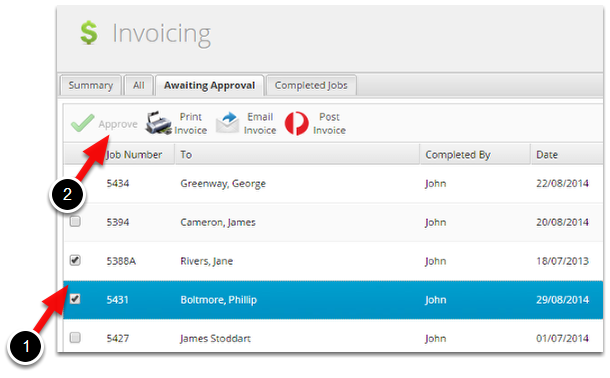
Task: Click the Print Invoice label
Action: (x=191, y=123)
